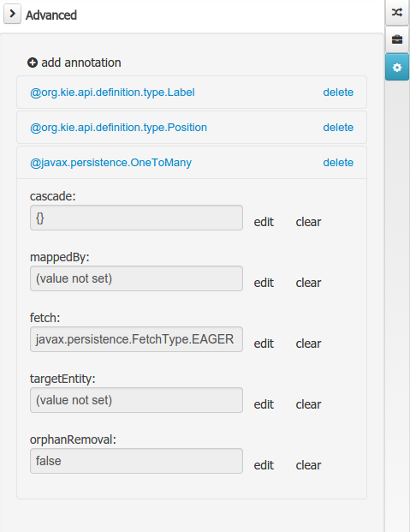Click the fetch: label
Screen dimensions: 410x532
(x=45, y=318)
